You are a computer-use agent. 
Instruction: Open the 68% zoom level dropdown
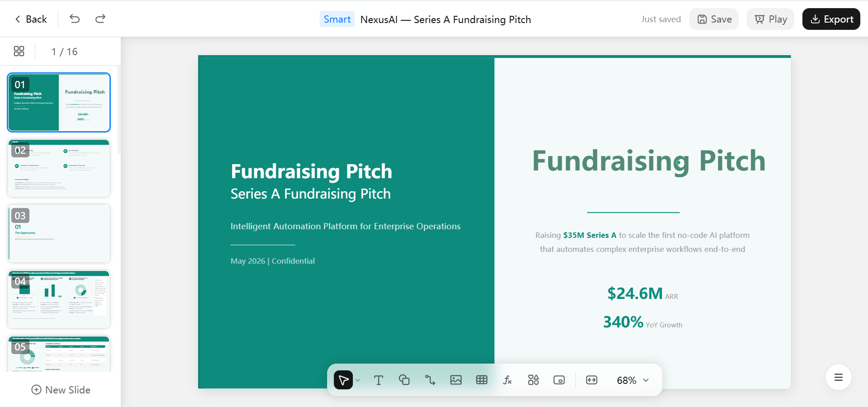coord(633,380)
